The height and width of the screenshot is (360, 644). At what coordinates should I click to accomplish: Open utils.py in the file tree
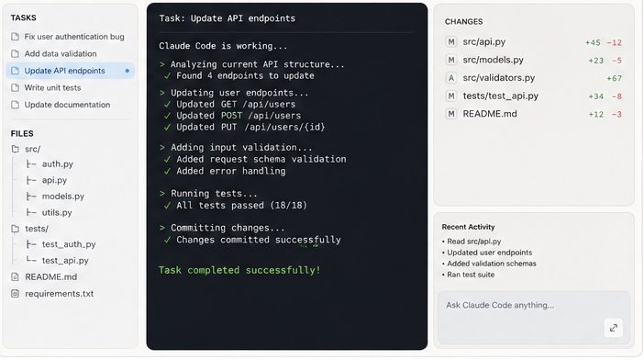click(57, 212)
